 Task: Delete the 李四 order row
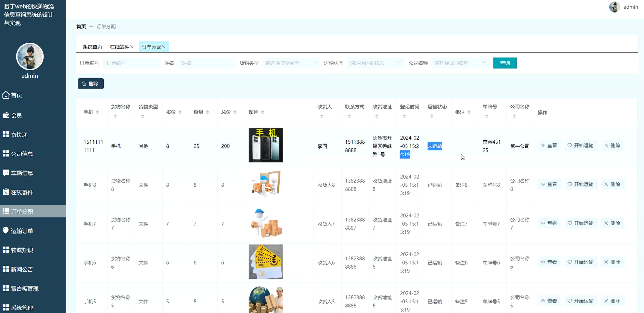[612, 145]
